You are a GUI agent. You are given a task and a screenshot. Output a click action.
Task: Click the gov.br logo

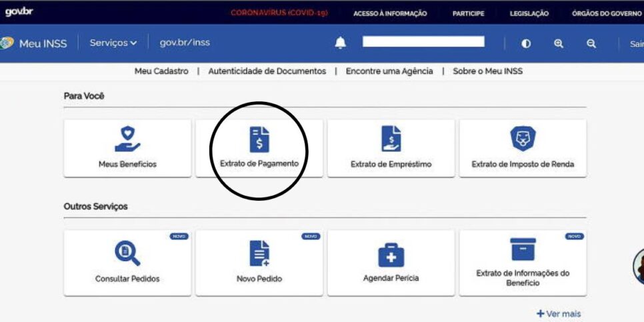19,11
